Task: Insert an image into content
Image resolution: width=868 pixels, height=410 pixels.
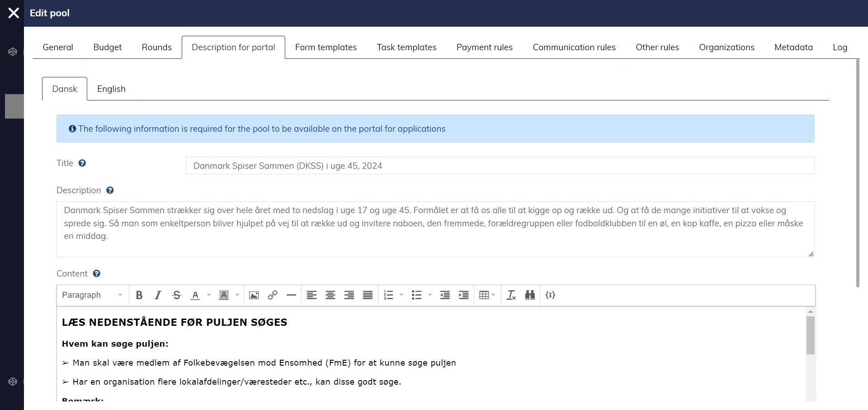Action: coord(254,295)
